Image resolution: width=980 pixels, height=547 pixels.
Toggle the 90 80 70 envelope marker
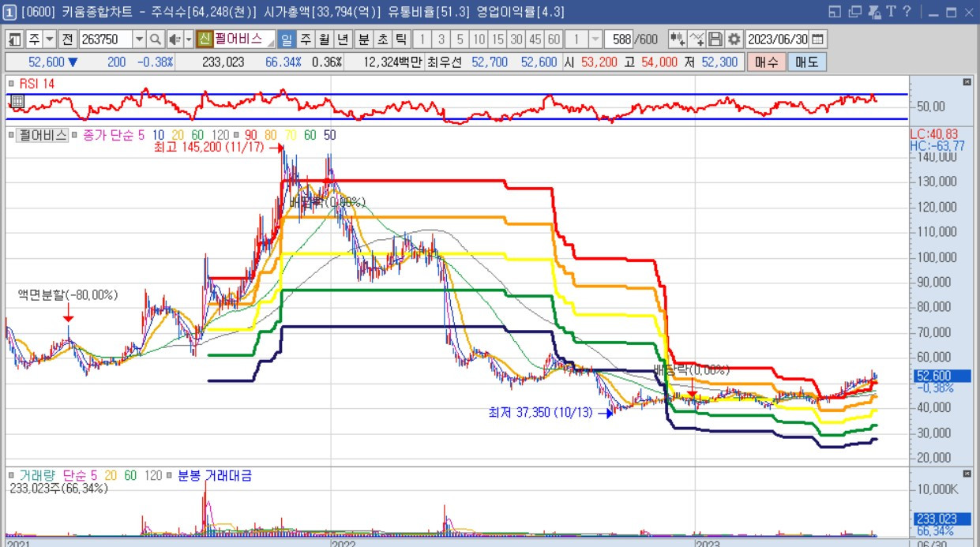(238, 135)
